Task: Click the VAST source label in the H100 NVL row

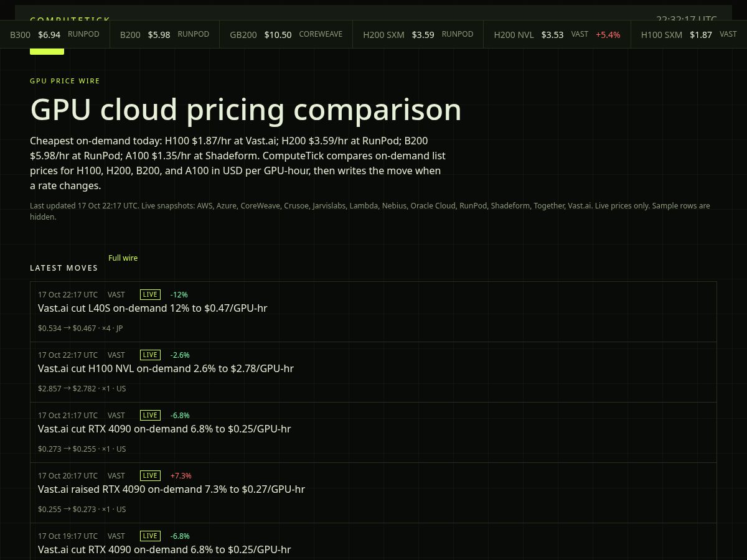Action: pyautogui.click(x=116, y=355)
